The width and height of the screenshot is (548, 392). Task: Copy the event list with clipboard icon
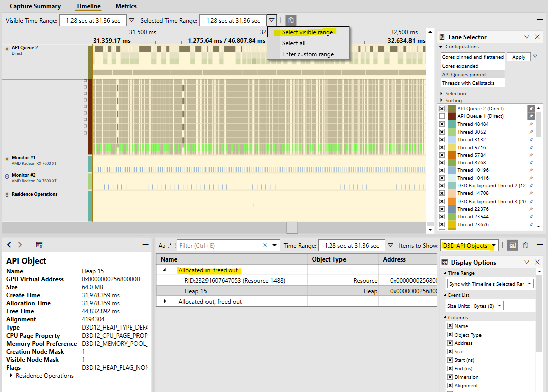[x=526, y=245]
